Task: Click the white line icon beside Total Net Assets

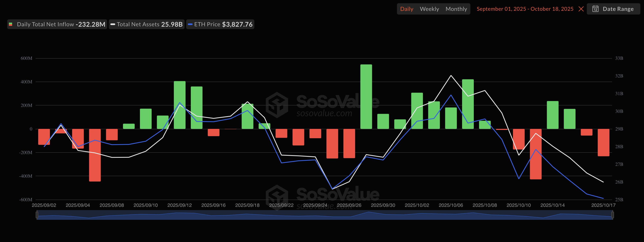Action: [113, 24]
